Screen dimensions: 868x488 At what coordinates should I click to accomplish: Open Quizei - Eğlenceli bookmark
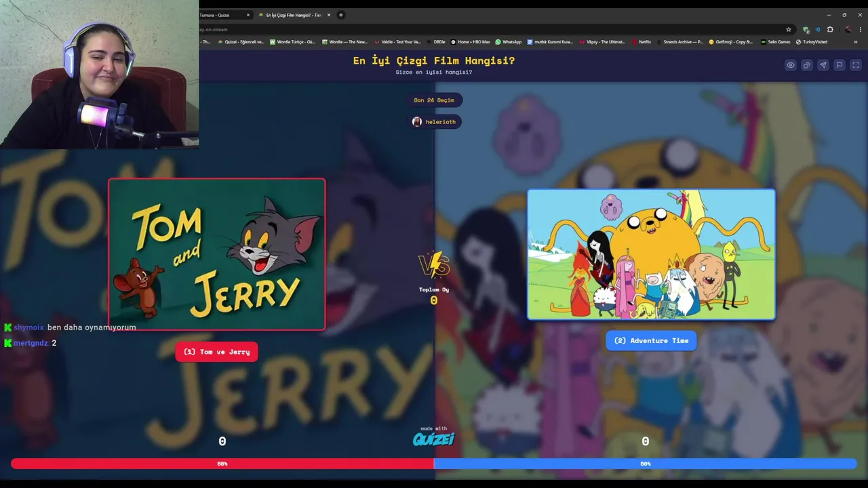[241, 42]
